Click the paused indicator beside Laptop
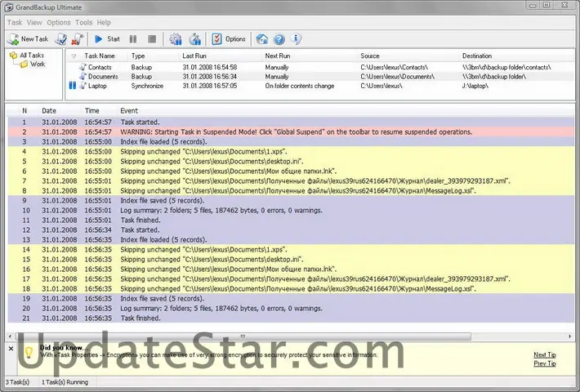This screenshot has width=580, height=392. 72,86
